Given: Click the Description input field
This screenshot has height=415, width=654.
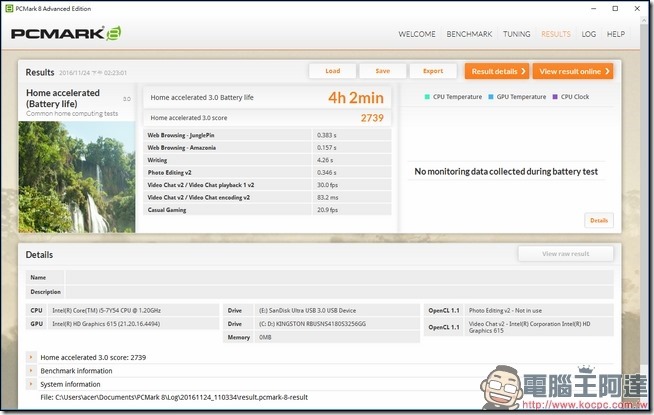Looking at the screenshot, I should point(339,292).
